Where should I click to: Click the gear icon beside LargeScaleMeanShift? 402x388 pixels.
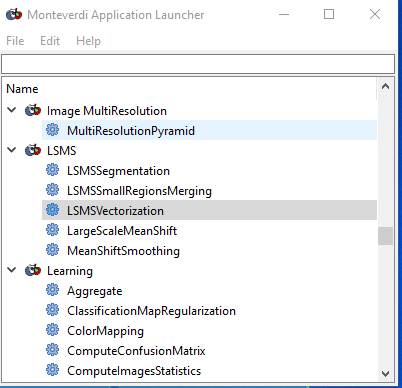(x=52, y=230)
